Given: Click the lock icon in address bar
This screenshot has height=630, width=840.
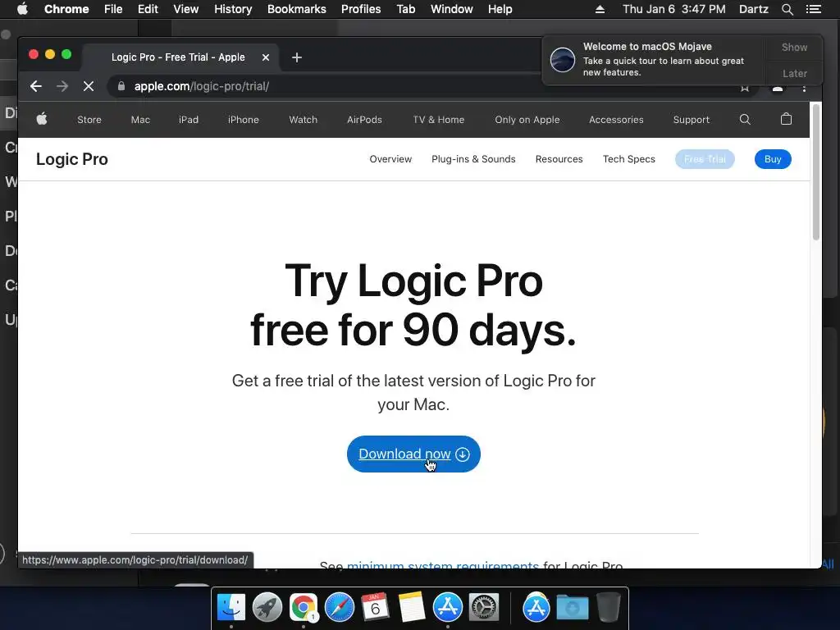Looking at the screenshot, I should 121,85.
